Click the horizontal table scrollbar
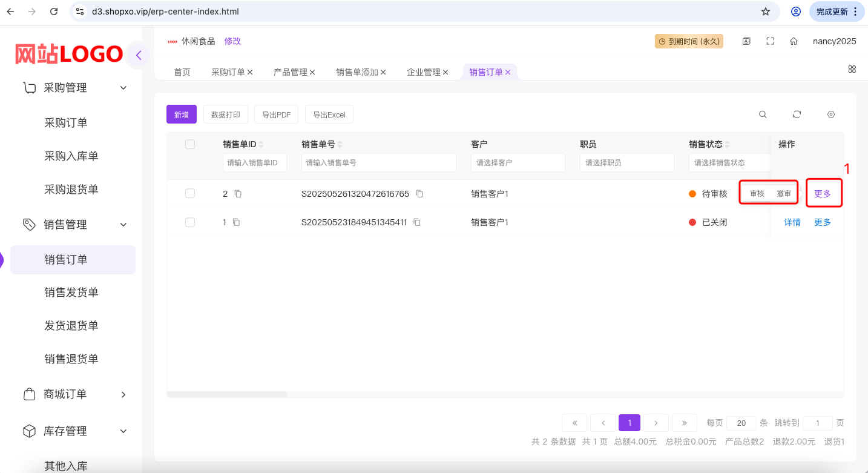 pos(228,394)
